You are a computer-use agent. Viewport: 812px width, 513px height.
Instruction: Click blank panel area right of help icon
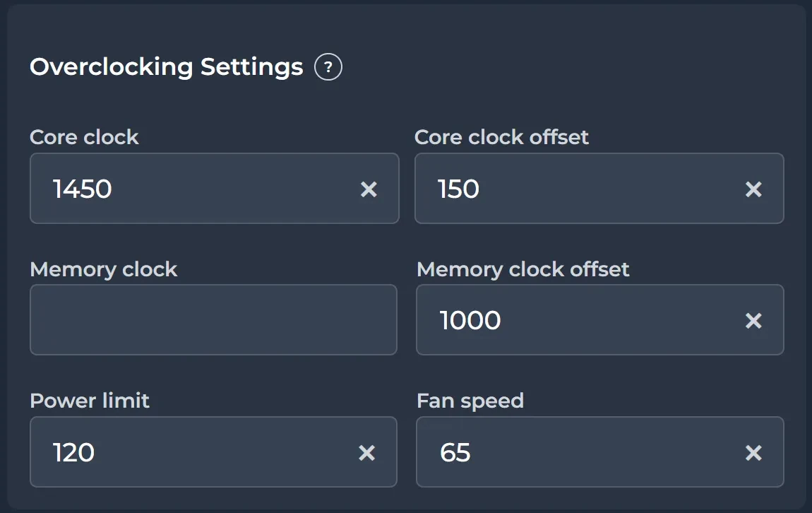point(565,68)
